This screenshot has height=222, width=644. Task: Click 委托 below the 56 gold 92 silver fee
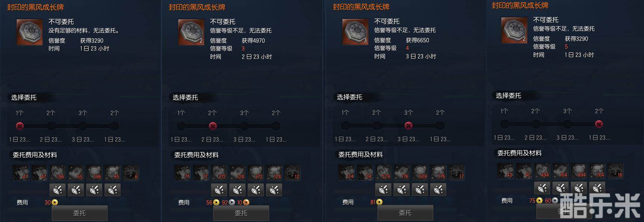pos(241,213)
